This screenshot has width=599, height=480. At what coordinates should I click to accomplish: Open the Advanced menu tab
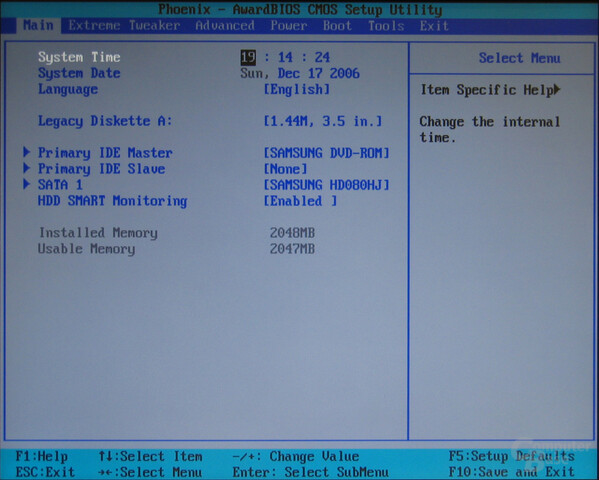pos(225,26)
